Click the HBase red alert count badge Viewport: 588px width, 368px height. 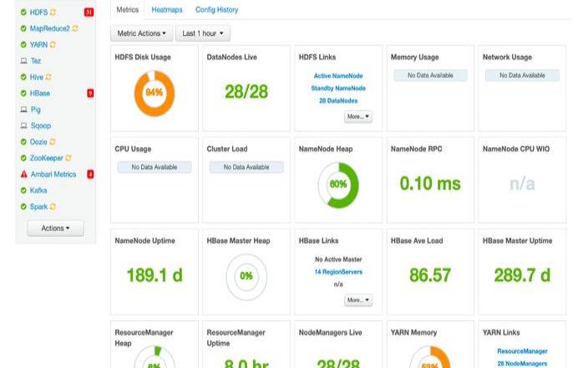pos(90,93)
